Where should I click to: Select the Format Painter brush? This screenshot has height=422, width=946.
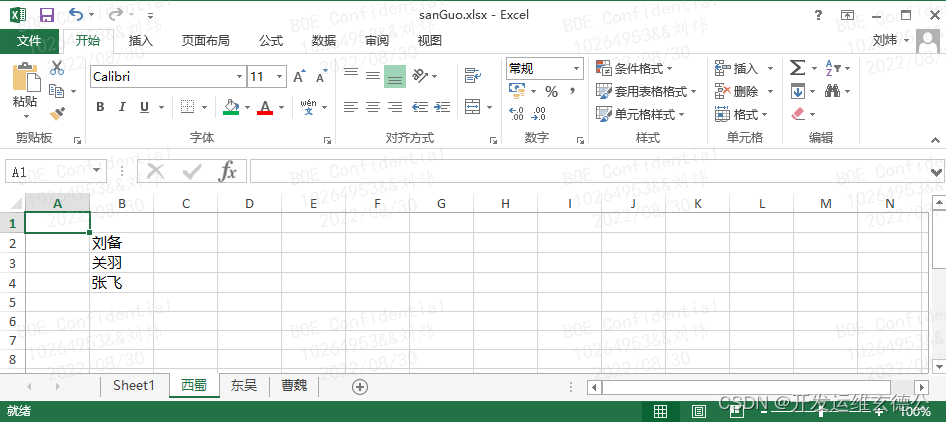click(57, 113)
